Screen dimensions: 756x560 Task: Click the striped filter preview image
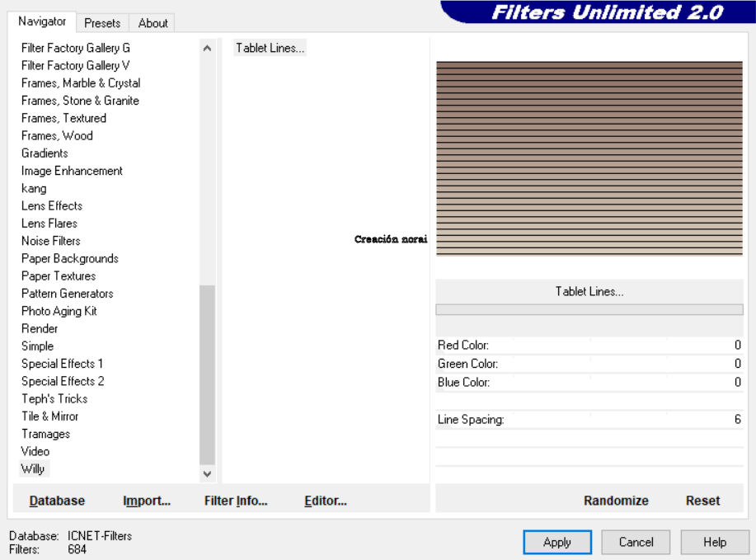pyautogui.click(x=589, y=158)
